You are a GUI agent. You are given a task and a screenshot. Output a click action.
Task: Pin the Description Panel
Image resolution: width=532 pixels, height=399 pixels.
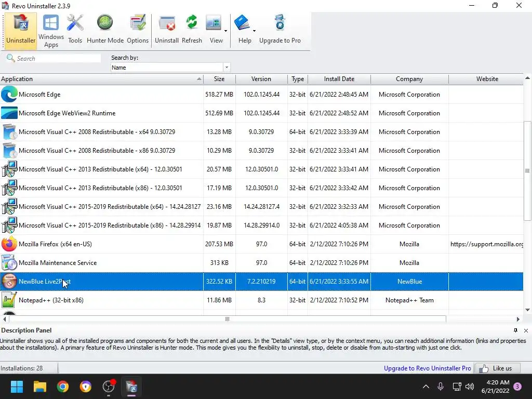(x=515, y=330)
